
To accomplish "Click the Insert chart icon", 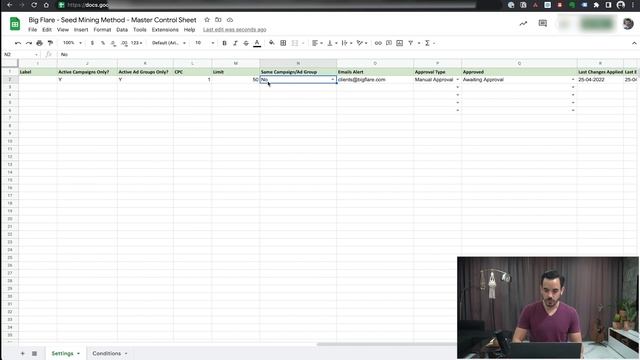I will coord(400,43).
